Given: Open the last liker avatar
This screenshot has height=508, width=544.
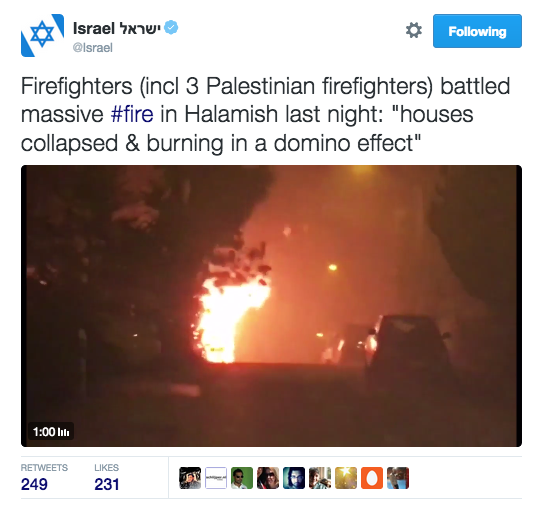Looking at the screenshot, I should (398, 478).
